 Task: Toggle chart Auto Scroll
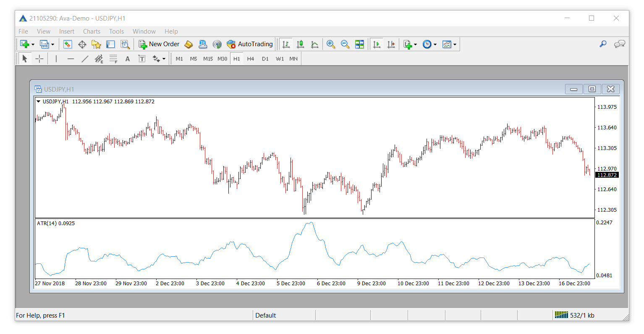point(377,44)
